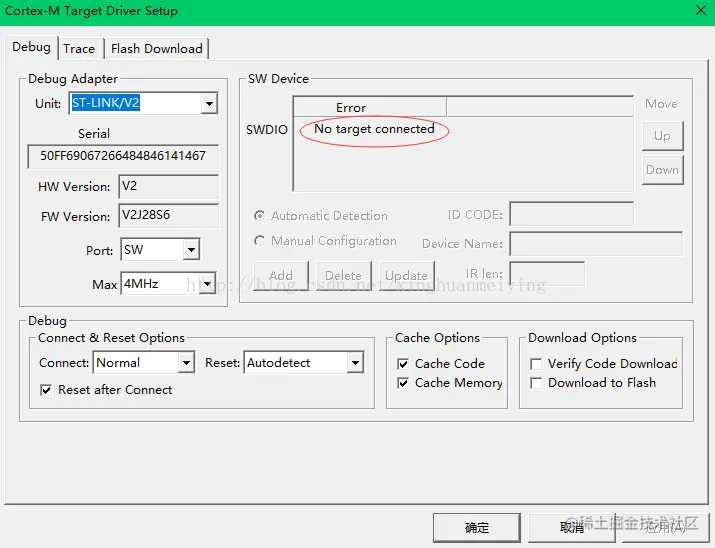This screenshot has height=548, width=715.
Task: Click the ID CODE field
Action: 572,214
